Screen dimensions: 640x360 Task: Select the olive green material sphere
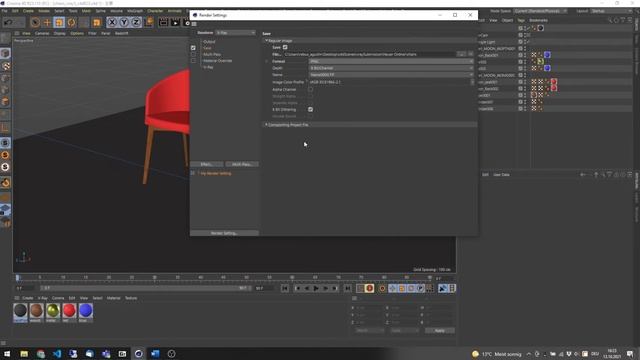(53, 311)
